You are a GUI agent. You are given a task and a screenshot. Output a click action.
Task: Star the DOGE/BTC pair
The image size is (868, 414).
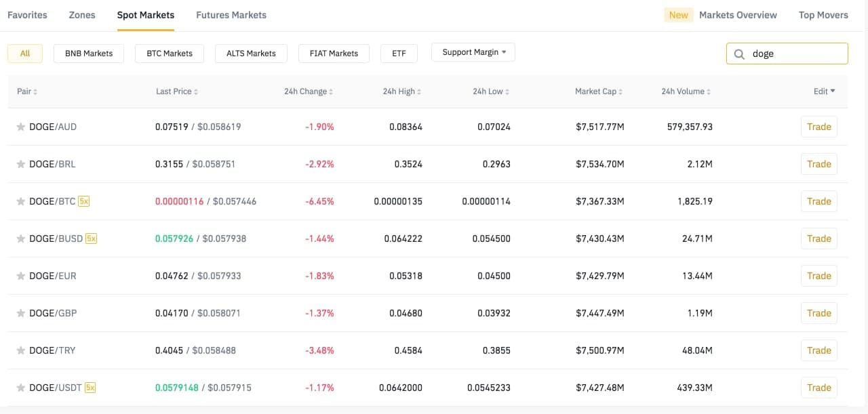[x=21, y=201]
